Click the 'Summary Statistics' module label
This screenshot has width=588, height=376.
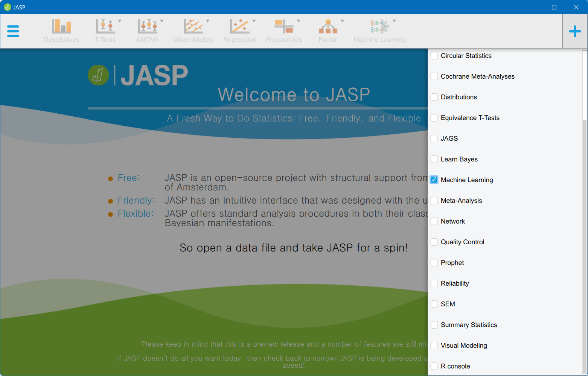pyautogui.click(x=469, y=325)
